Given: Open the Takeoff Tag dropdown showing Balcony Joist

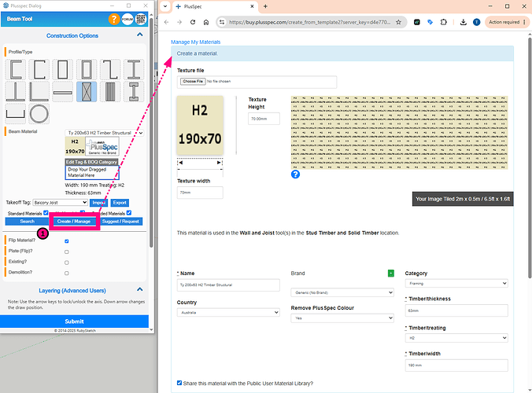Looking at the screenshot, I should [61, 203].
